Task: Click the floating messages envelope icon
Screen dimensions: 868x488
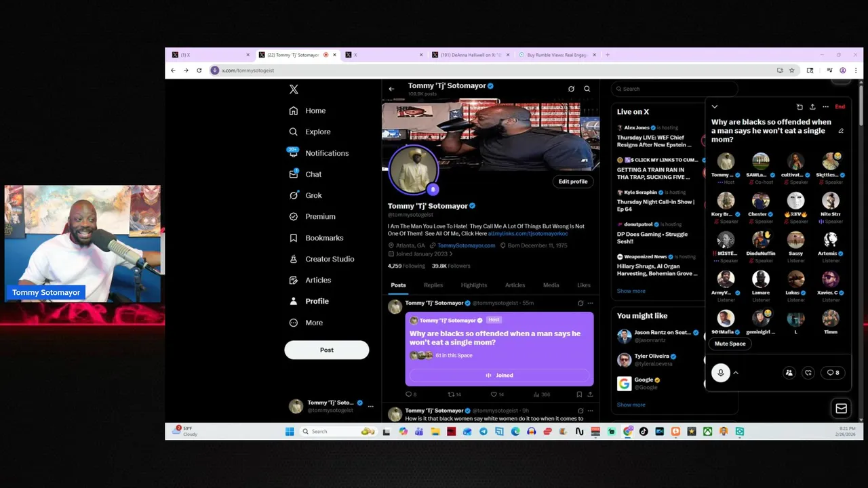Action: coord(841,408)
